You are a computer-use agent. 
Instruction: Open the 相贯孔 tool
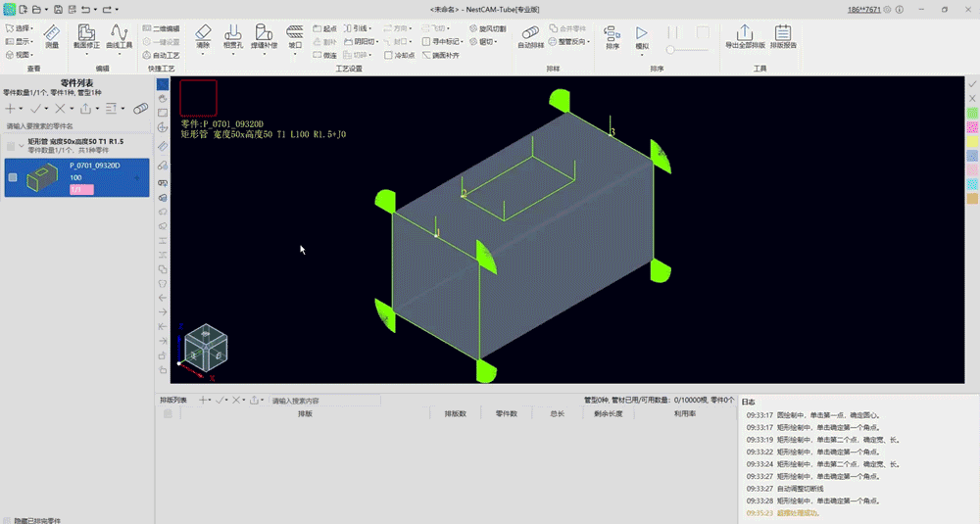[x=232, y=37]
